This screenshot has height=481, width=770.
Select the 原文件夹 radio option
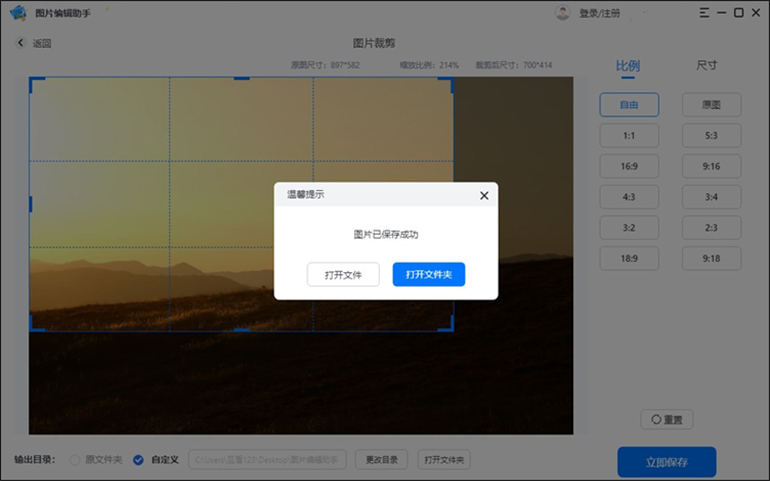(75, 460)
